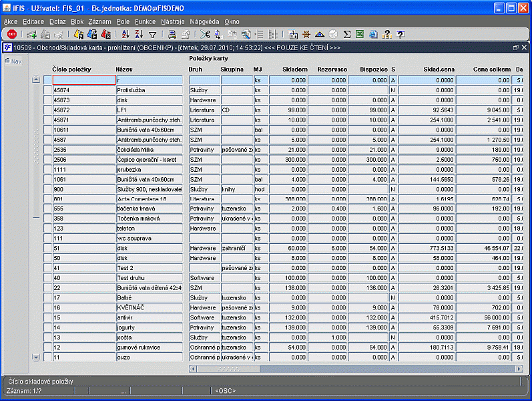The height and width of the screenshot is (401, 532).
Task: Tick the row selector box for item 45872
Action: click(48, 110)
